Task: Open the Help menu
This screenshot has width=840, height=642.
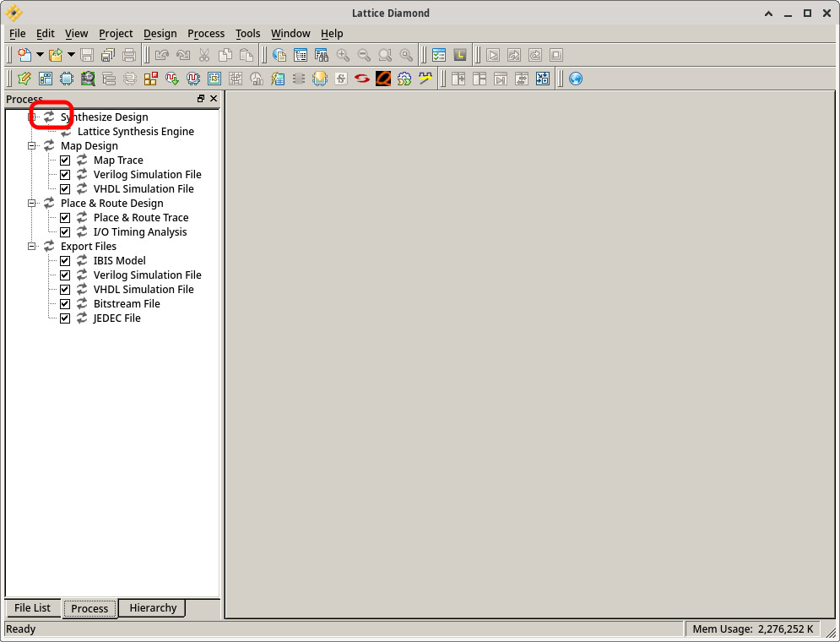Action: (332, 33)
